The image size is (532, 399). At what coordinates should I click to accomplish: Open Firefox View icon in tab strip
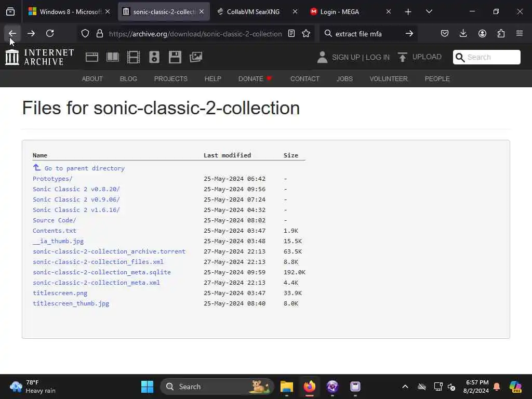click(x=10, y=11)
